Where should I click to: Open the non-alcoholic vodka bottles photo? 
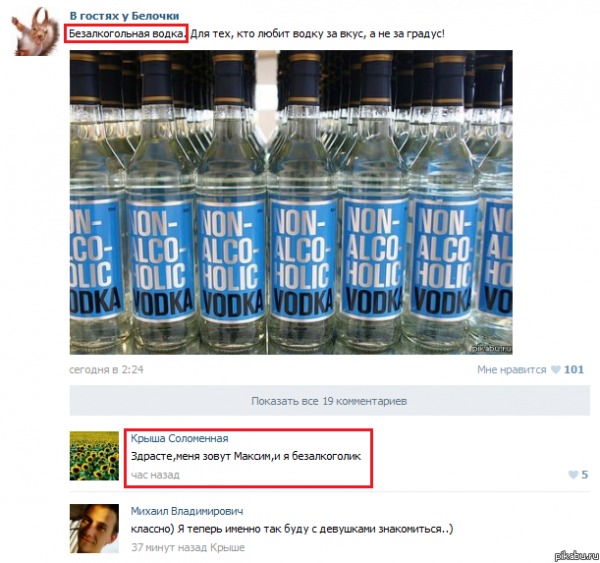291,202
